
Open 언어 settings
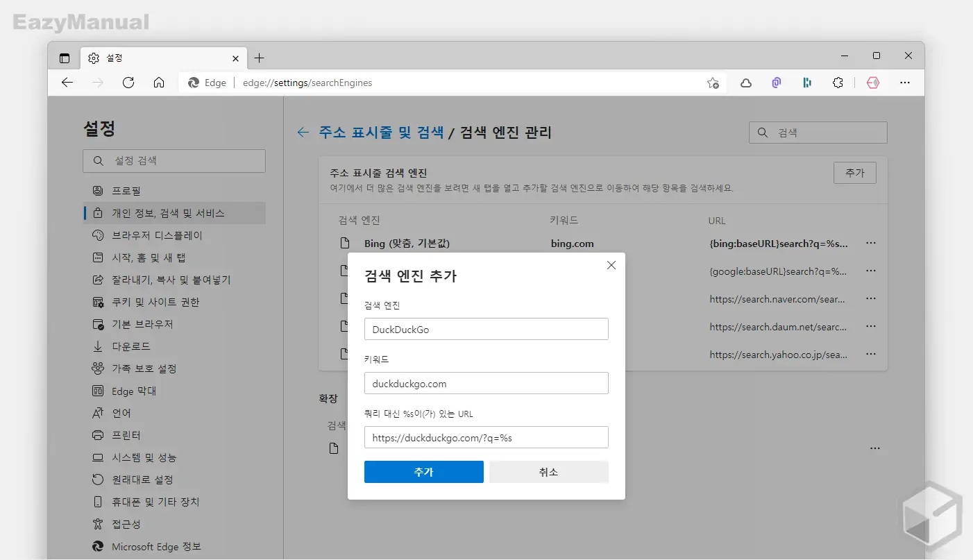coord(174,413)
